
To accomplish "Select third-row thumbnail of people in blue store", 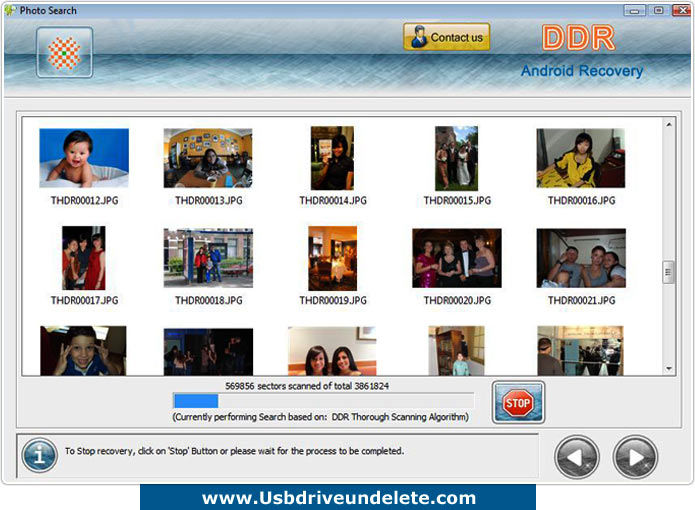I will [x=580, y=350].
